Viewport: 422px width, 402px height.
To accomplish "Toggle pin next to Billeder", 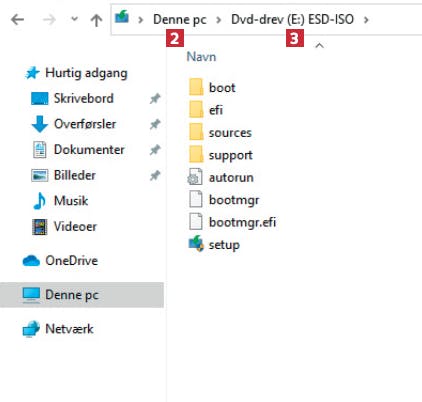I will pos(155,175).
